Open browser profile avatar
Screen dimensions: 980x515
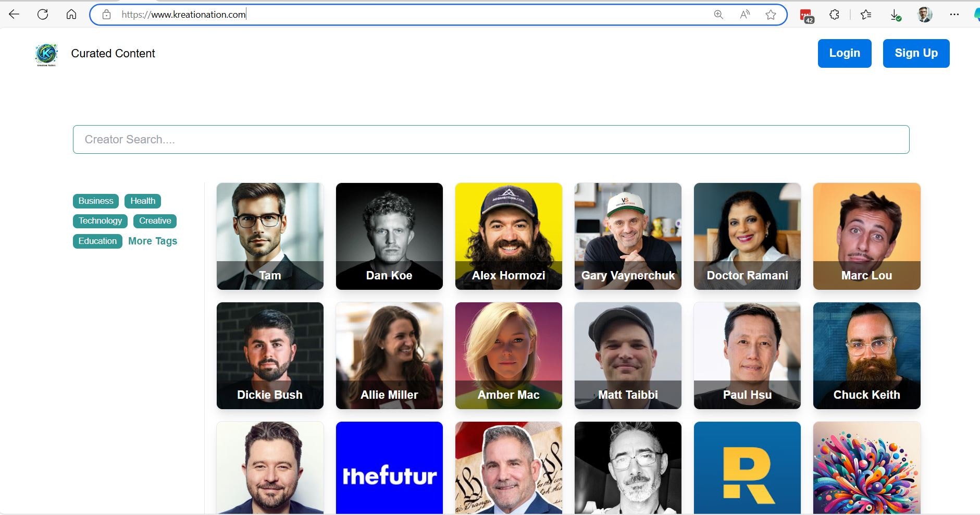925,15
